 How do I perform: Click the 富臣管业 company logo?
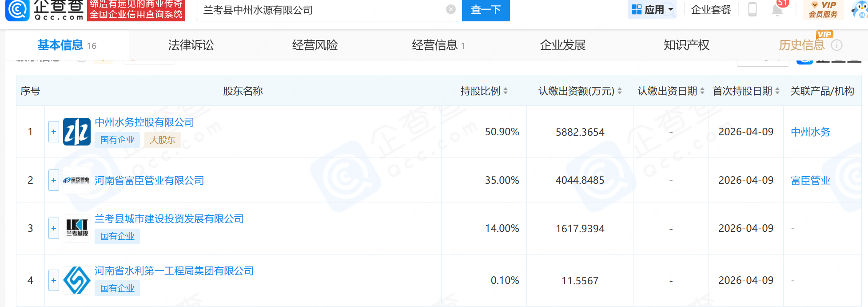[x=77, y=180]
